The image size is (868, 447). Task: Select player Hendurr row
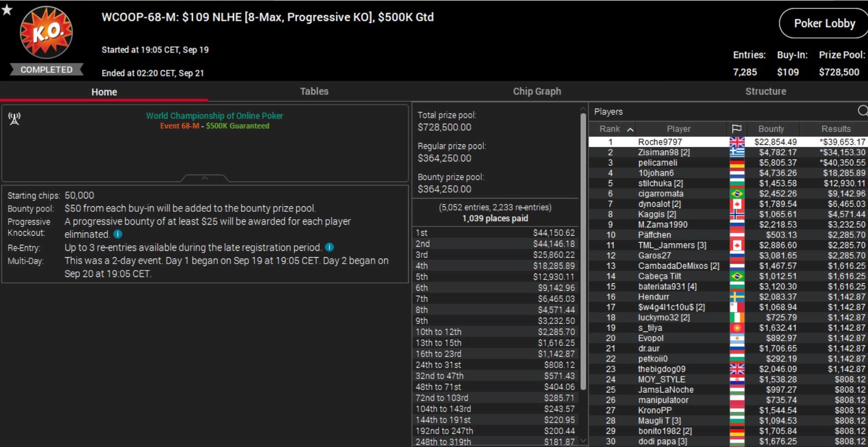coord(653,297)
